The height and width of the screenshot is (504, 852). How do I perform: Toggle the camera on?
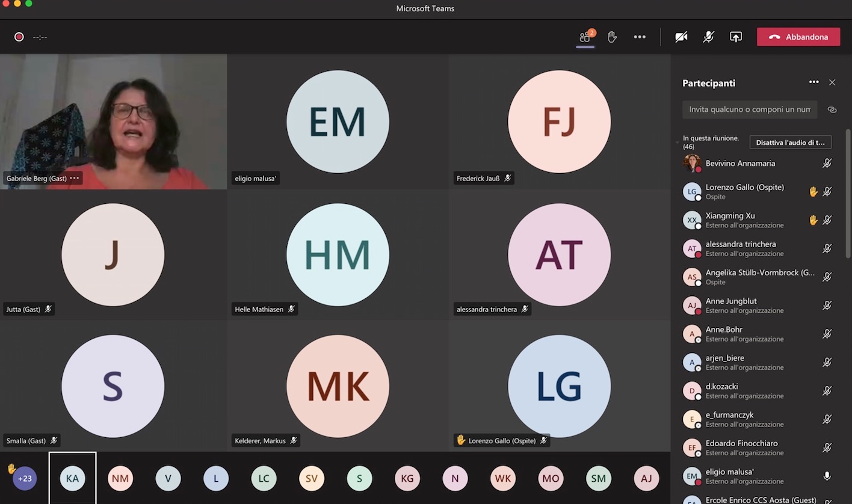681,37
